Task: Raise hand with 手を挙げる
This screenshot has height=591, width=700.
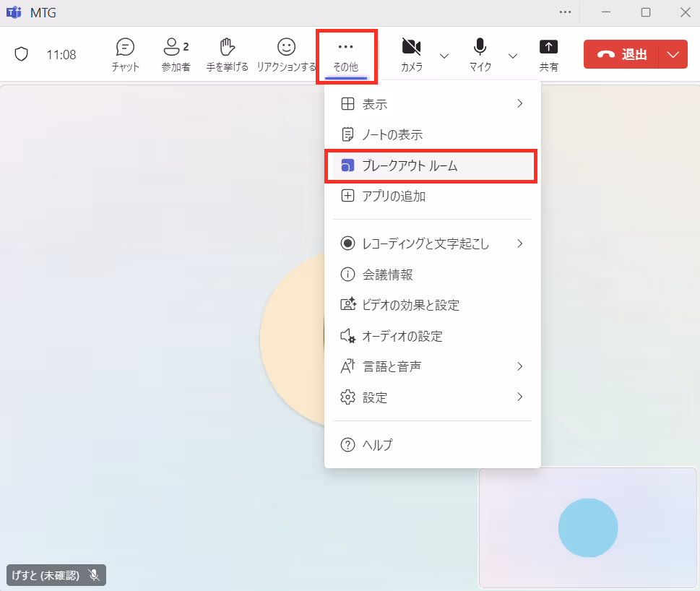Action: click(x=227, y=55)
